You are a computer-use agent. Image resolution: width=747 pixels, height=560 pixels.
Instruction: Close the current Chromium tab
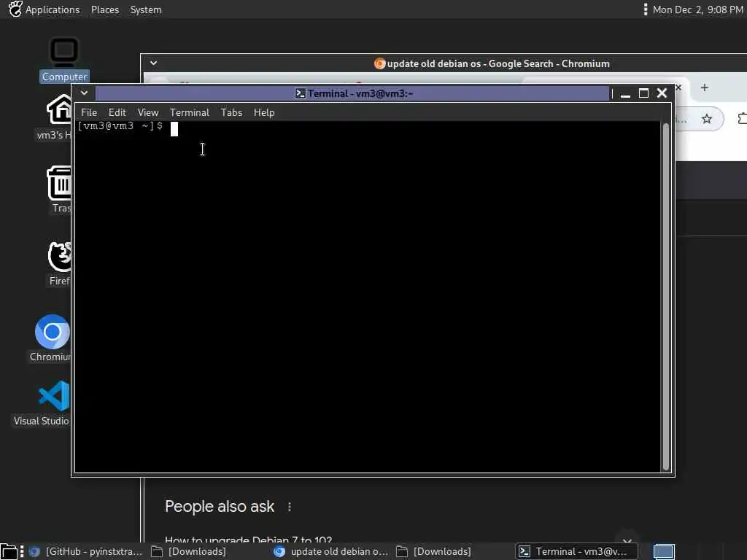click(678, 87)
